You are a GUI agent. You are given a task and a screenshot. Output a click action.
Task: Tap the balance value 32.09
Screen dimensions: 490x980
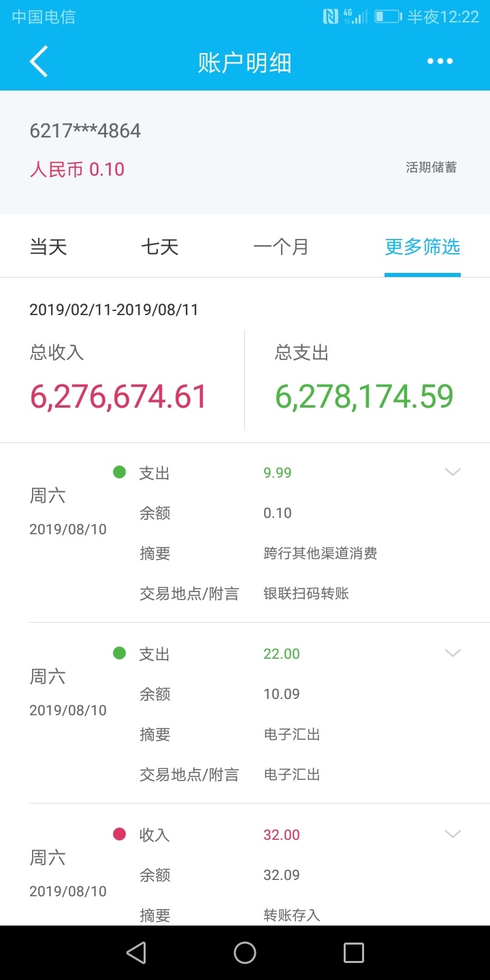[x=282, y=875]
